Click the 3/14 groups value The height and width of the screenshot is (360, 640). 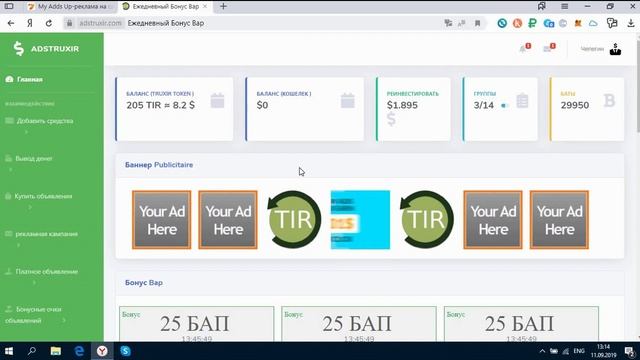[484, 105]
